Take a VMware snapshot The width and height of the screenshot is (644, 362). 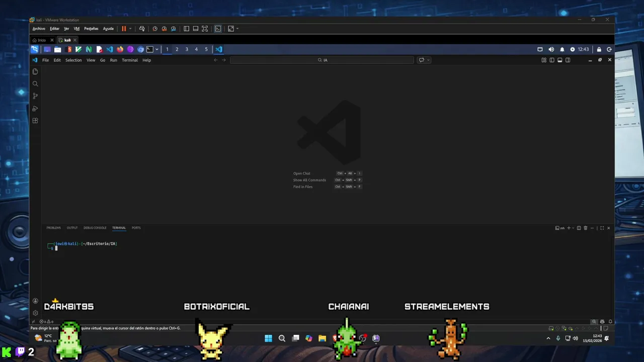click(155, 29)
